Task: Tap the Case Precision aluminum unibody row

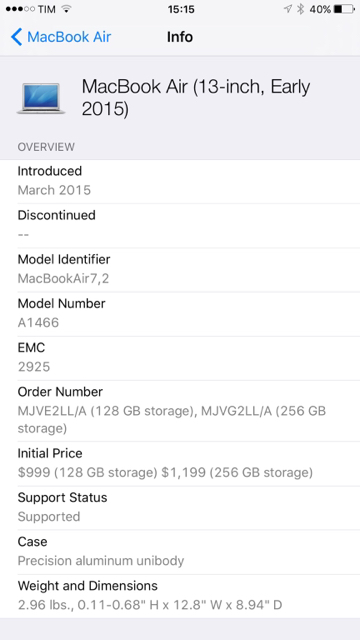Action: coord(180,552)
